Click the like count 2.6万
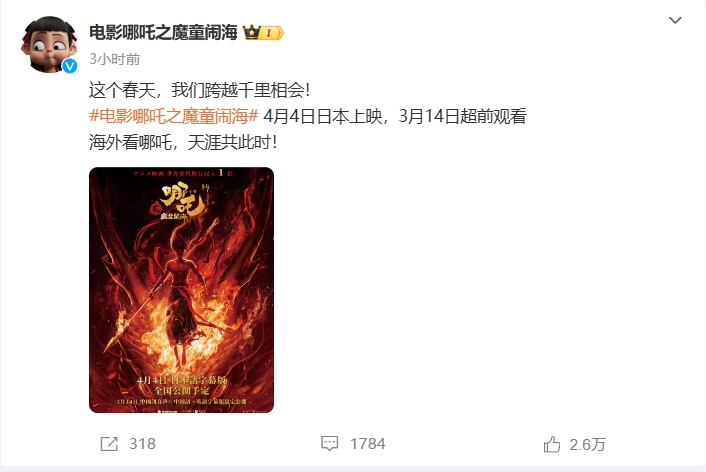 click(x=588, y=445)
